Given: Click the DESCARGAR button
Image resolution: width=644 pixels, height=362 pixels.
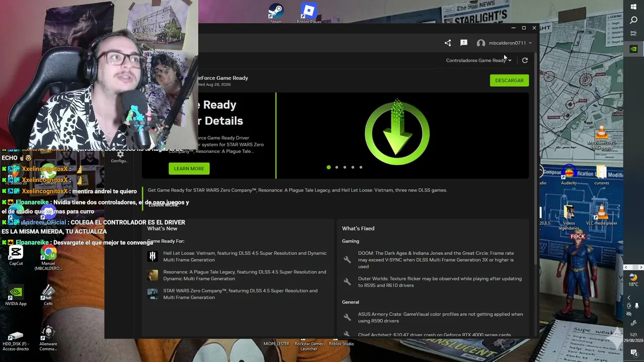Looking at the screenshot, I should tap(509, 80).
